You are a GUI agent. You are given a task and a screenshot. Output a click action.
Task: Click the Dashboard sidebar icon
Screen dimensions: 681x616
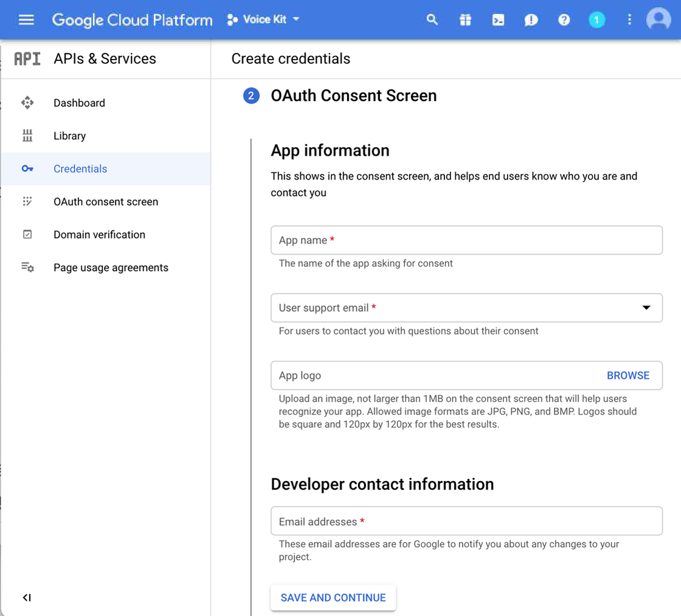pos(27,103)
